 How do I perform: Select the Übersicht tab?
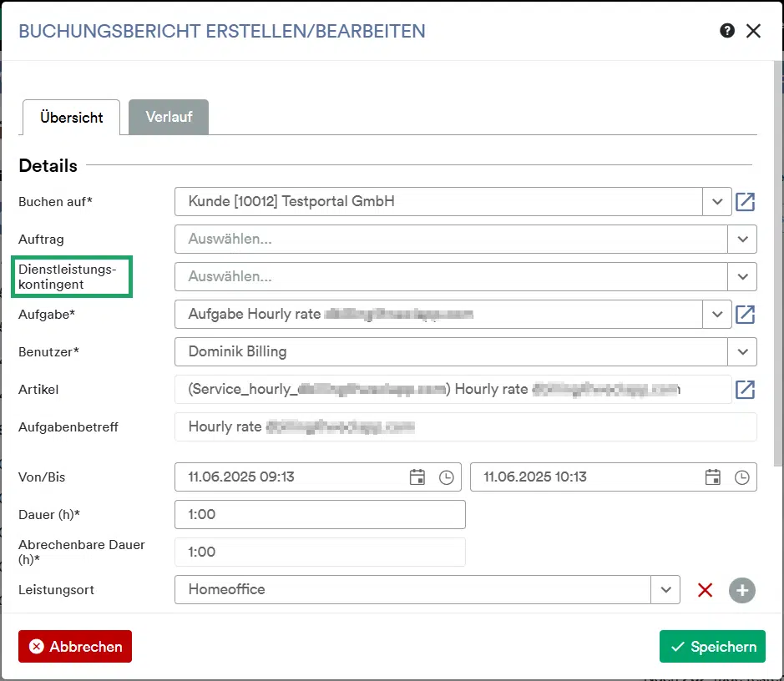[72, 118]
